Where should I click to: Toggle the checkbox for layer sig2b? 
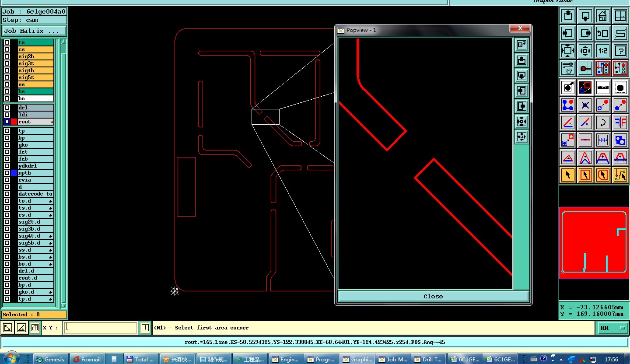7,56
